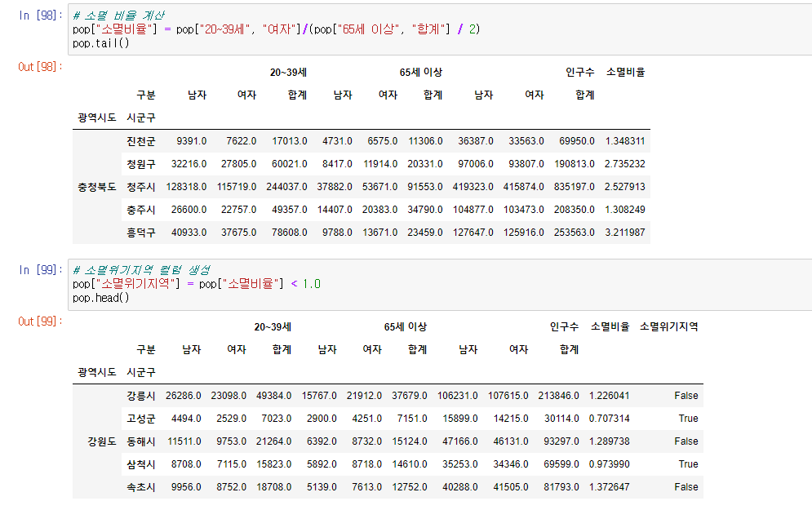The height and width of the screenshot is (510, 812).
Task: Click the In [98] code cell input
Action: (x=440, y=29)
